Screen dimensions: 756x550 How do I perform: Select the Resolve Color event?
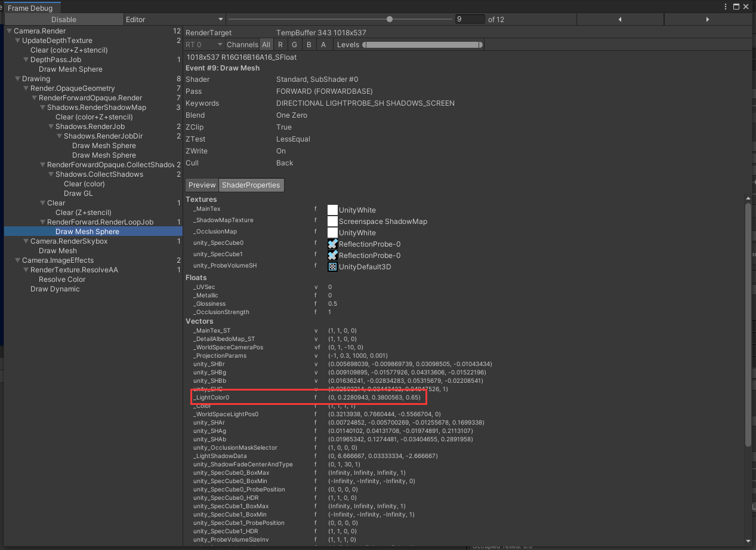62,279
